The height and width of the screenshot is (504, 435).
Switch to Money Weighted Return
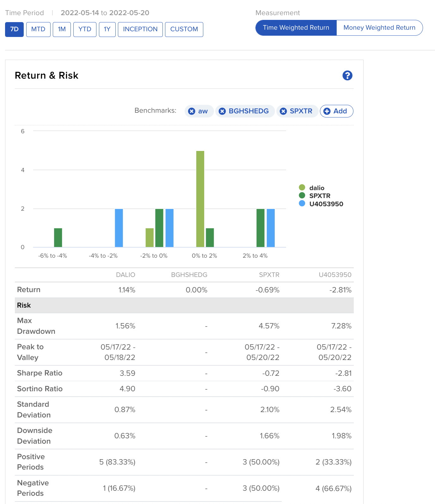[x=379, y=28]
